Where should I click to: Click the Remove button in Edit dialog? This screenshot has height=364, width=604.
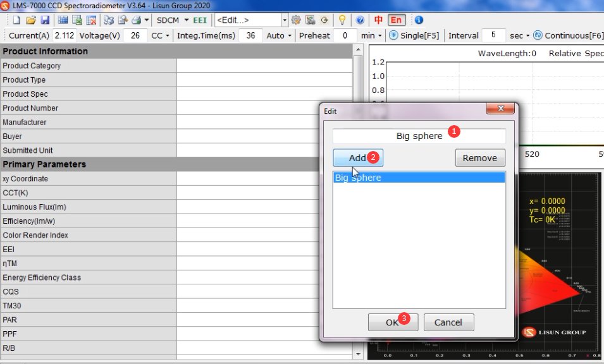480,158
